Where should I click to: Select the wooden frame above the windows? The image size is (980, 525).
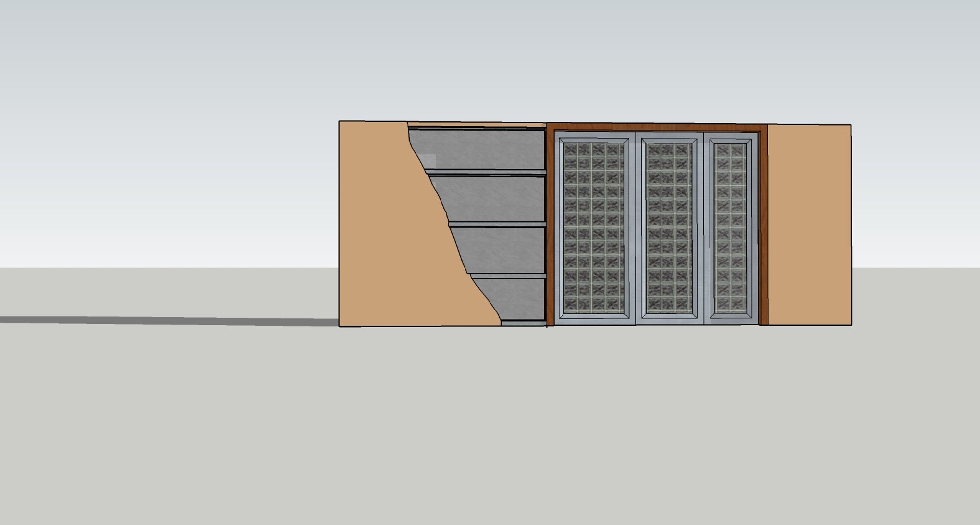pos(657,128)
